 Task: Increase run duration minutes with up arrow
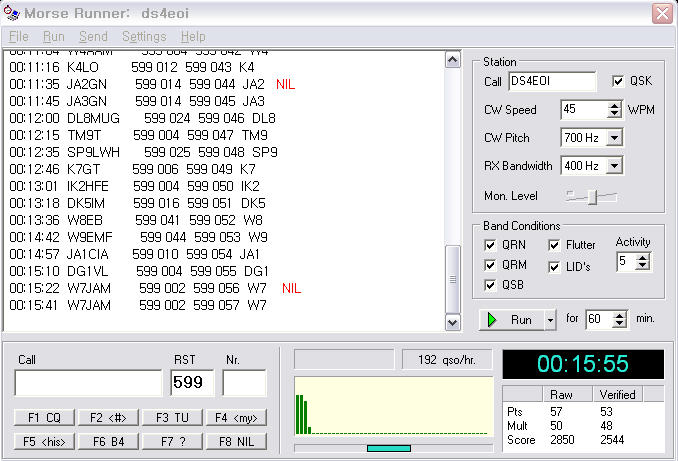coord(620,316)
